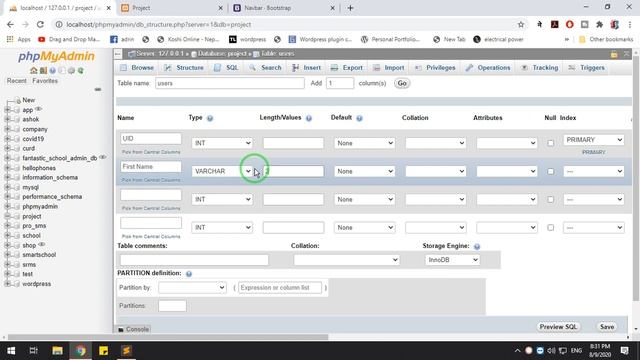Click the Table comments input field
This screenshot has width=640, height=360.
(x=194, y=260)
